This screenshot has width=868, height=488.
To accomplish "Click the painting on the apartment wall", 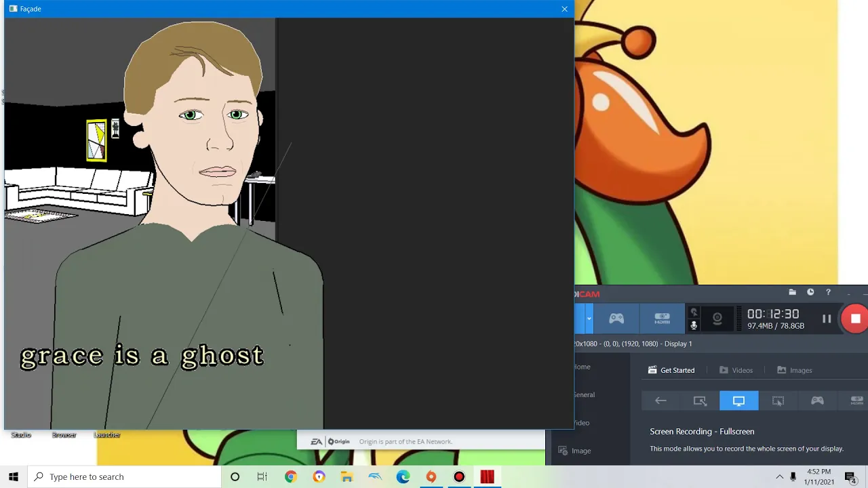I will [96, 140].
